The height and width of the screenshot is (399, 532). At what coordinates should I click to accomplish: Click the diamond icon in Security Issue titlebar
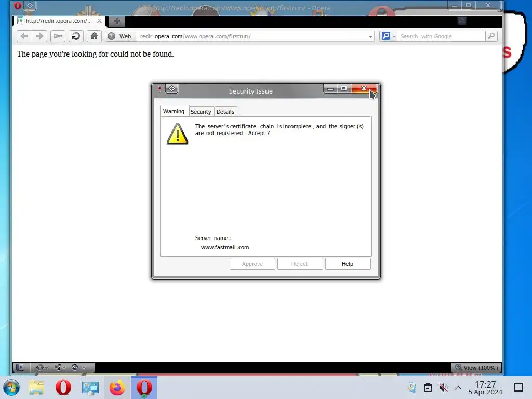(x=171, y=88)
